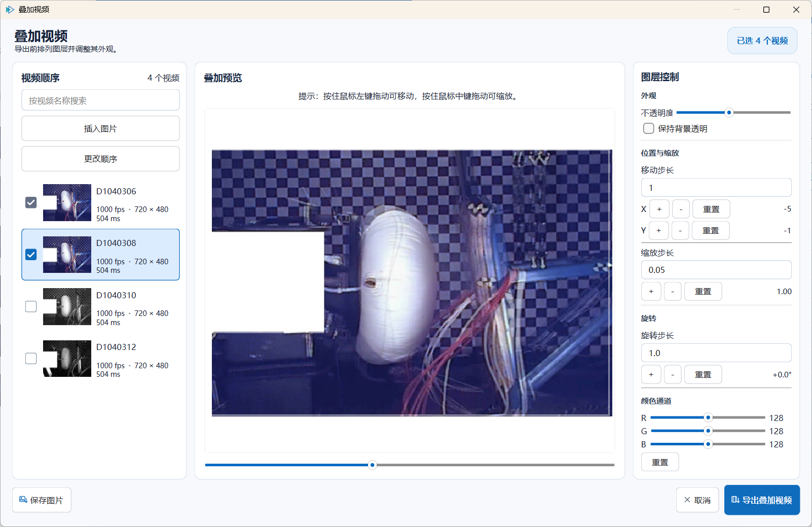Increase scale with plus button
This screenshot has width=812, height=527.
[651, 291]
